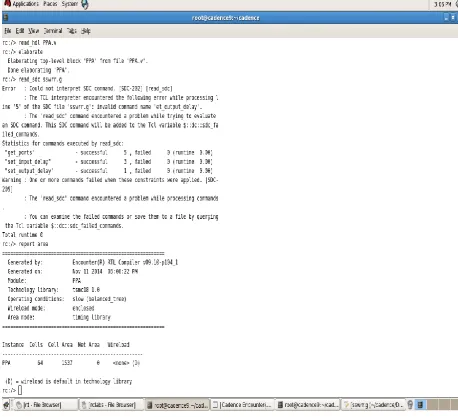Click the terminal window menu icon in titlebar

coord(6,17)
